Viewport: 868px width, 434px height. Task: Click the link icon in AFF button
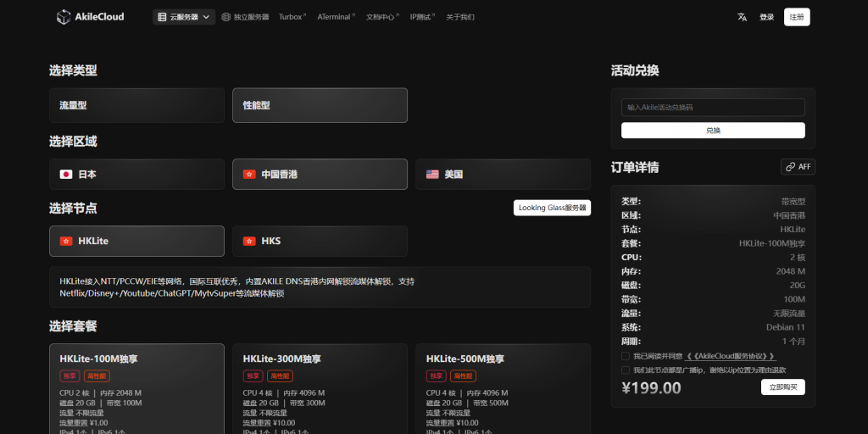[790, 167]
